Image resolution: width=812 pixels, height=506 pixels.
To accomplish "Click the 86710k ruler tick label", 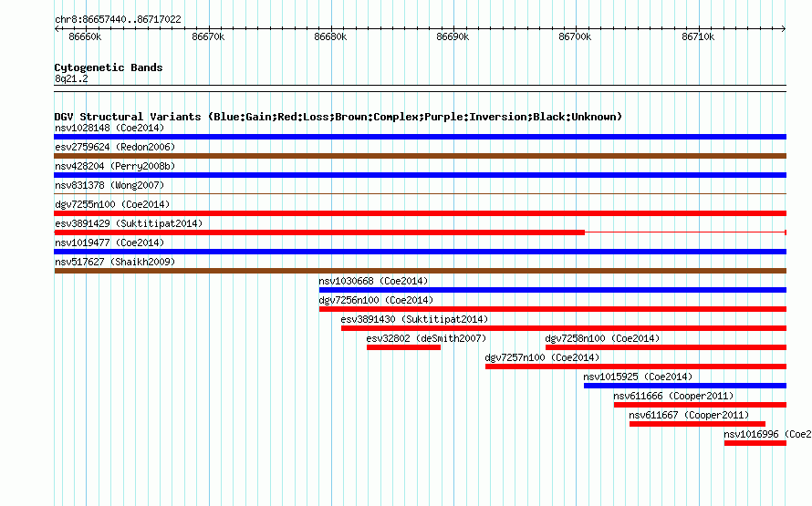I will tap(698, 36).
